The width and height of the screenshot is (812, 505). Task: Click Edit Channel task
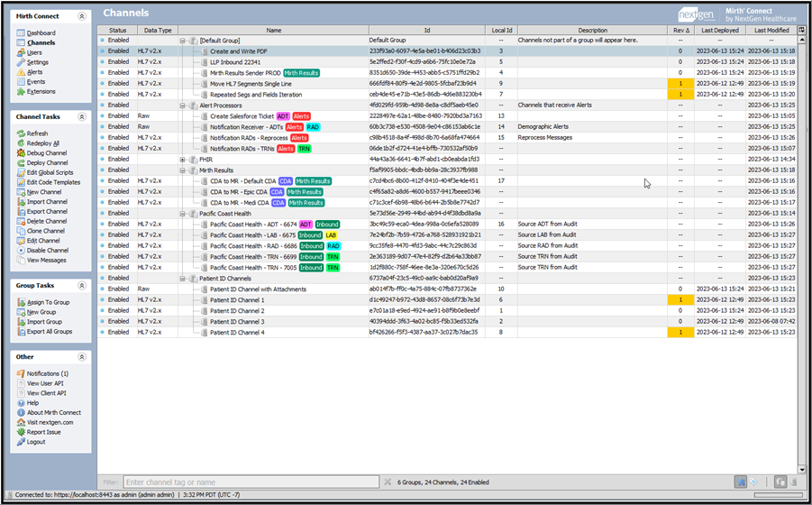(43, 241)
